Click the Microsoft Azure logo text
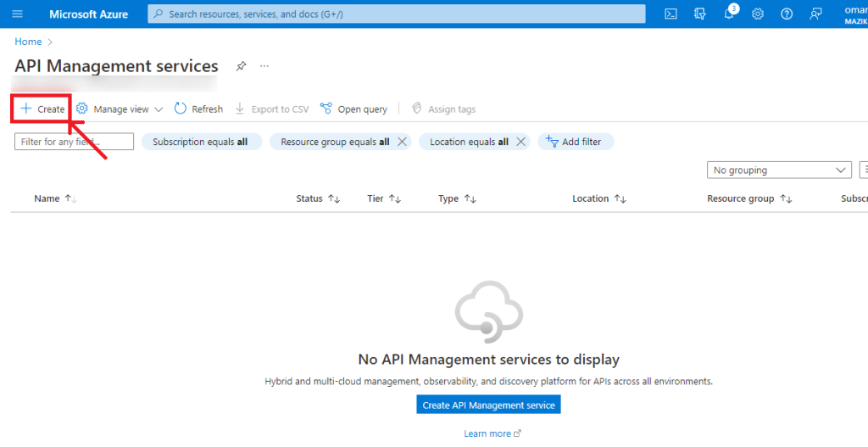 coord(88,14)
